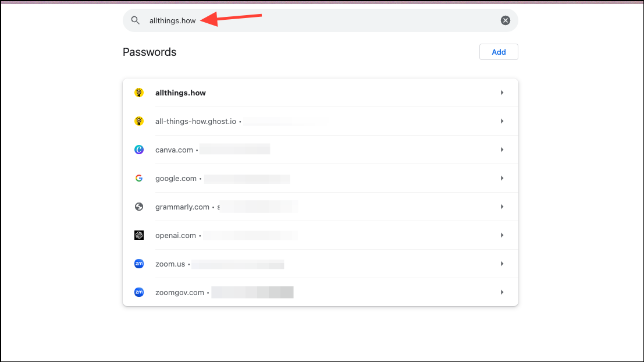Image resolution: width=644 pixels, height=362 pixels.
Task: Open all-things-how.ghost.io entry
Action: coord(321,121)
